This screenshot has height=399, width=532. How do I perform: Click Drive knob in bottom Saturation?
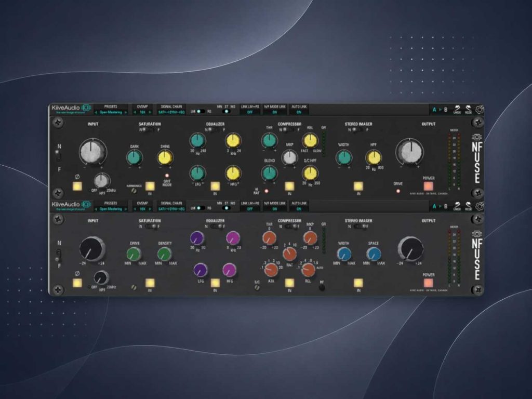click(x=134, y=254)
